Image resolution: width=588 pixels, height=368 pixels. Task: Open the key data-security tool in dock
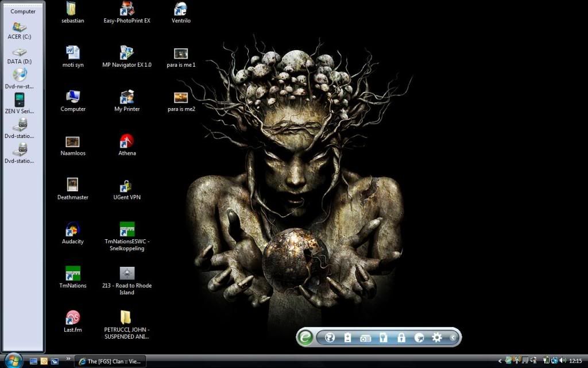(x=383, y=338)
